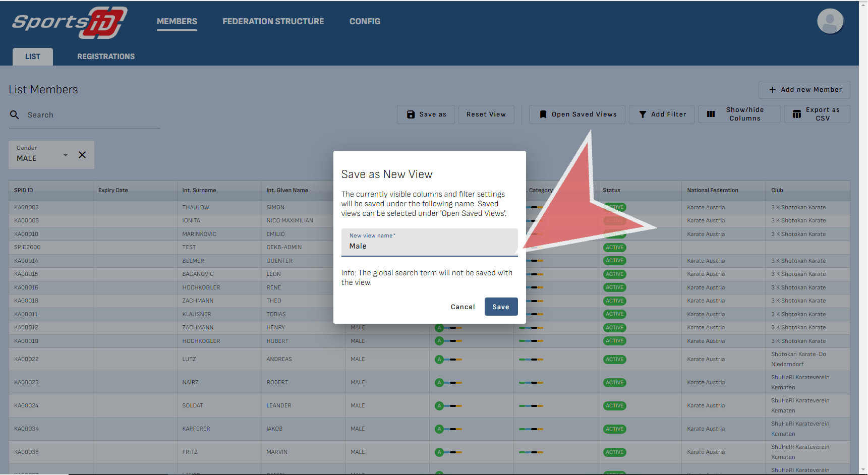
Task: Remove the Gender filter with X
Action: click(x=82, y=155)
